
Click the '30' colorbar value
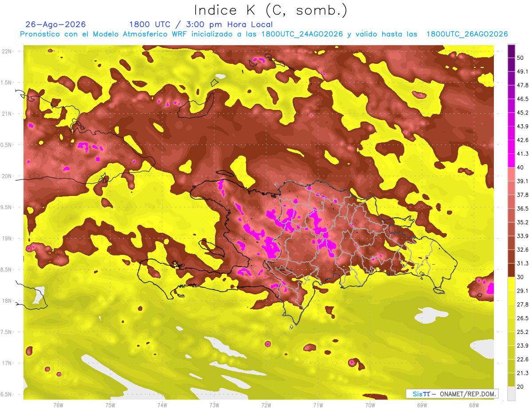520,277
